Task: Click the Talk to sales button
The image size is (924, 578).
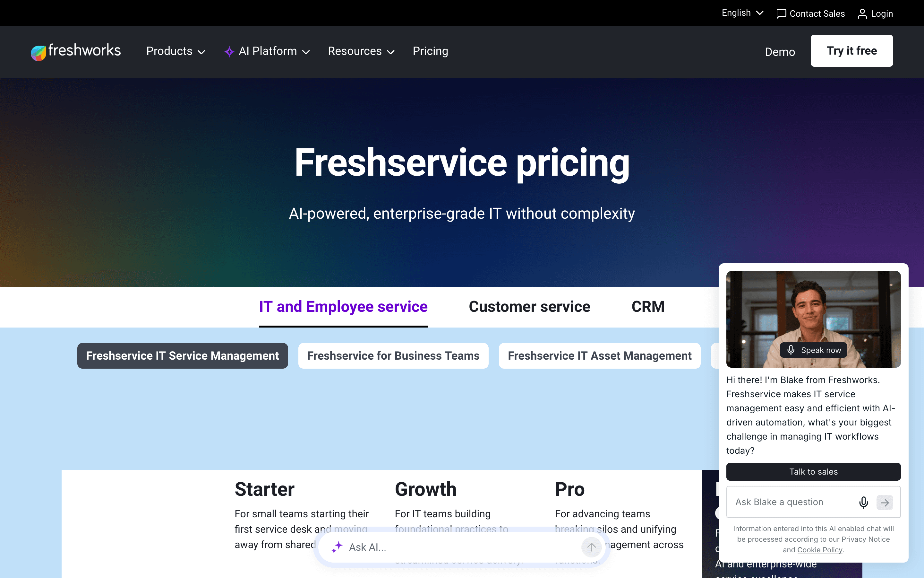Action: click(x=813, y=472)
